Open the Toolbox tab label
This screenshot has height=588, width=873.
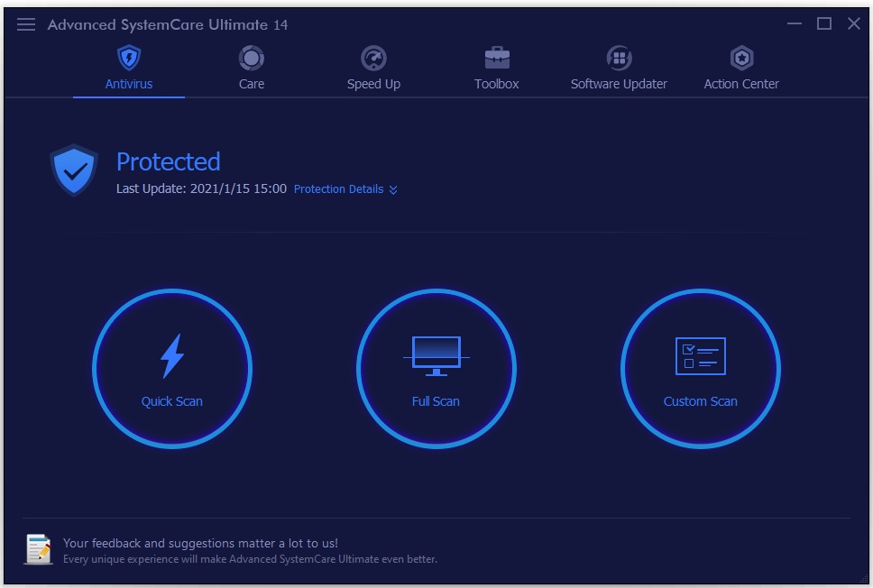[x=497, y=84]
